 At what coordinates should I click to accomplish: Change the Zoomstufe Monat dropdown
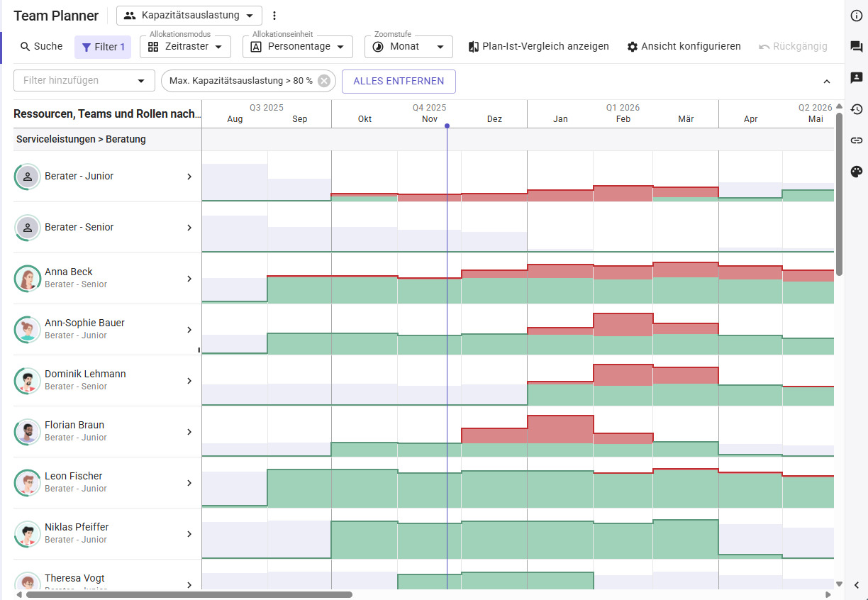click(408, 47)
